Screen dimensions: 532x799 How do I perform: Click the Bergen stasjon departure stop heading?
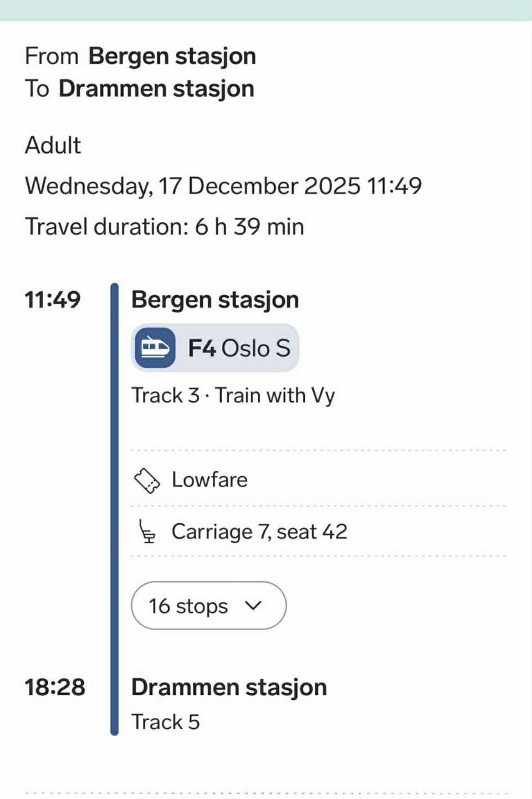(215, 299)
